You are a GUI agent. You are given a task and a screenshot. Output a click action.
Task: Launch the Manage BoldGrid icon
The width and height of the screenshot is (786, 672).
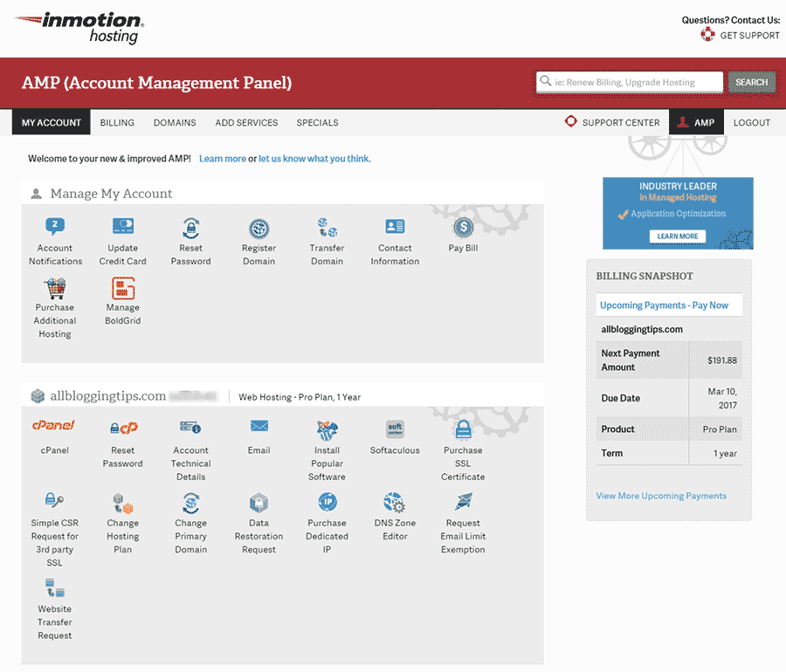click(123, 288)
